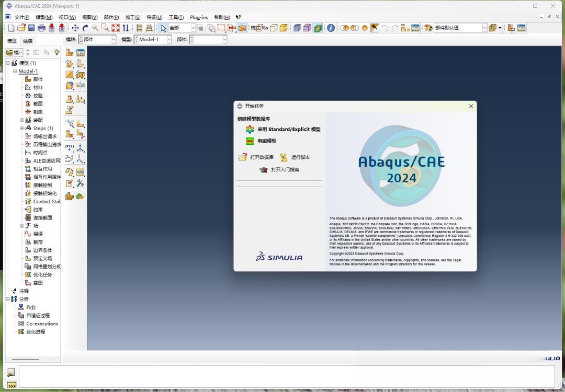
Task: Select the Pan view tool
Action: coord(75,28)
